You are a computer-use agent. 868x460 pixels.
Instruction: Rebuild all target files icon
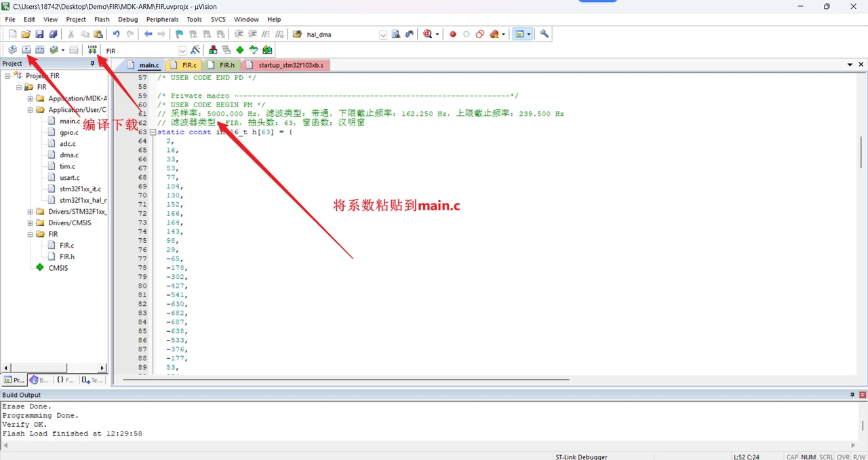click(39, 50)
